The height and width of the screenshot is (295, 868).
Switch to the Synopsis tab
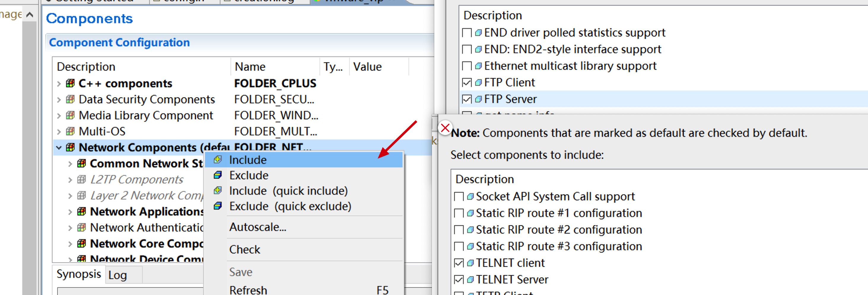point(79,274)
